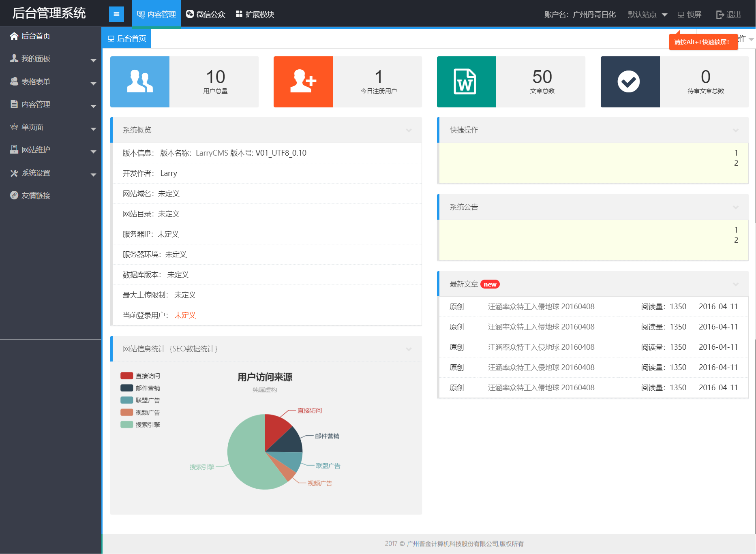This screenshot has height=554, width=756.
Task: Open 友情链接 in the sidebar
Action: [x=36, y=195]
